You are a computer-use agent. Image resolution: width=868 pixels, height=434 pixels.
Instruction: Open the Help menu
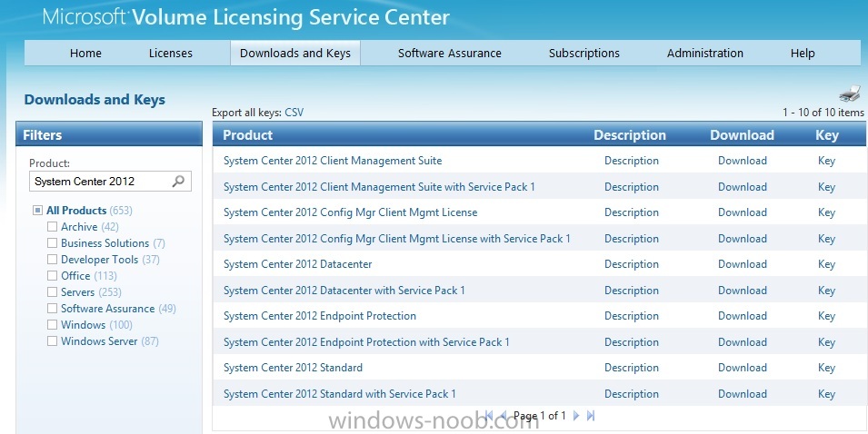pyautogui.click(x=803, y=53)
